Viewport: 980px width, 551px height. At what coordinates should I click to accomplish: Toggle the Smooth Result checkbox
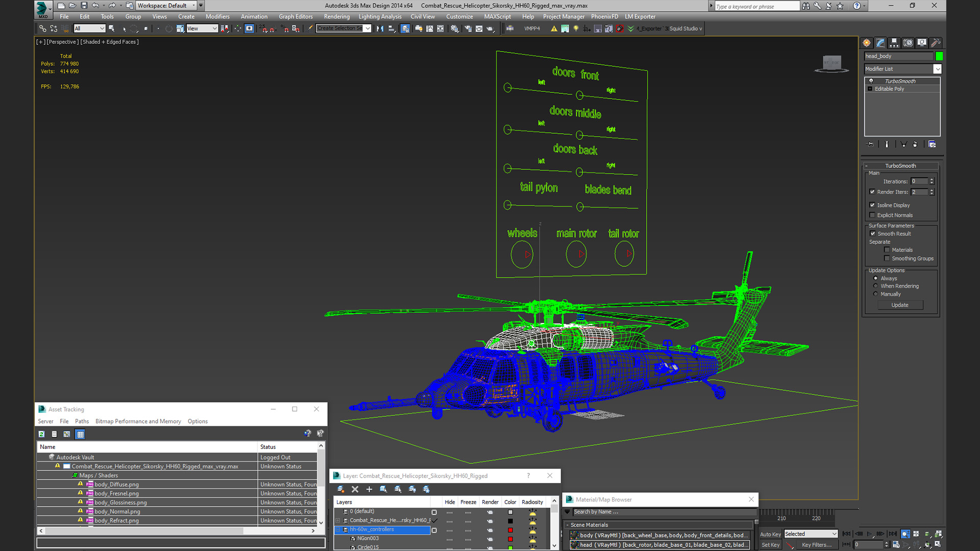click(x=873, y=234)
